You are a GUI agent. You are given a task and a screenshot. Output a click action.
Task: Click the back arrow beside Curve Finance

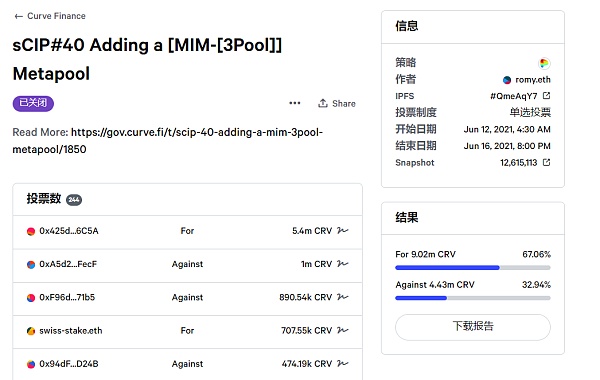pos(18,16)
